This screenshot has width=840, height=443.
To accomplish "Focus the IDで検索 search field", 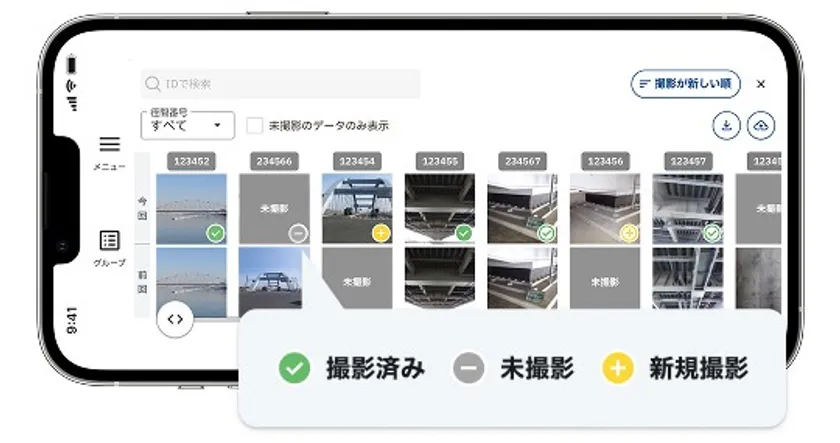I will [280, 84].
